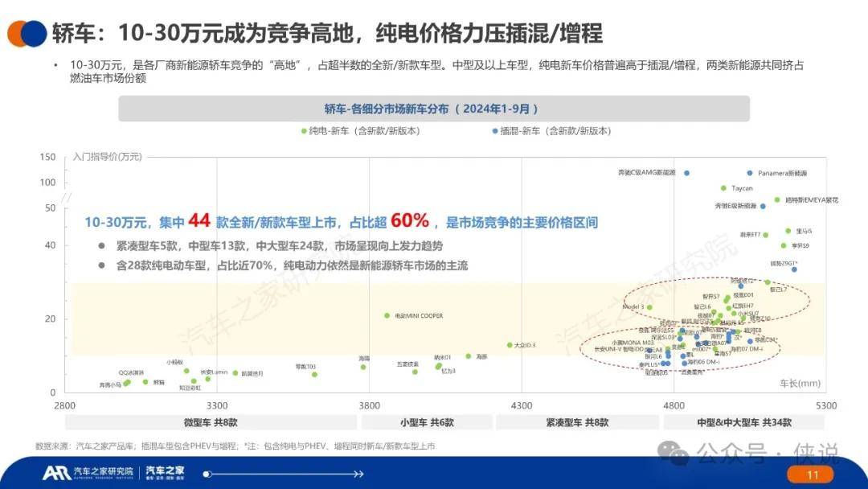Select the 微型车 共8款 category bar
The image size is (868, 489).
[x=211, y=422]
